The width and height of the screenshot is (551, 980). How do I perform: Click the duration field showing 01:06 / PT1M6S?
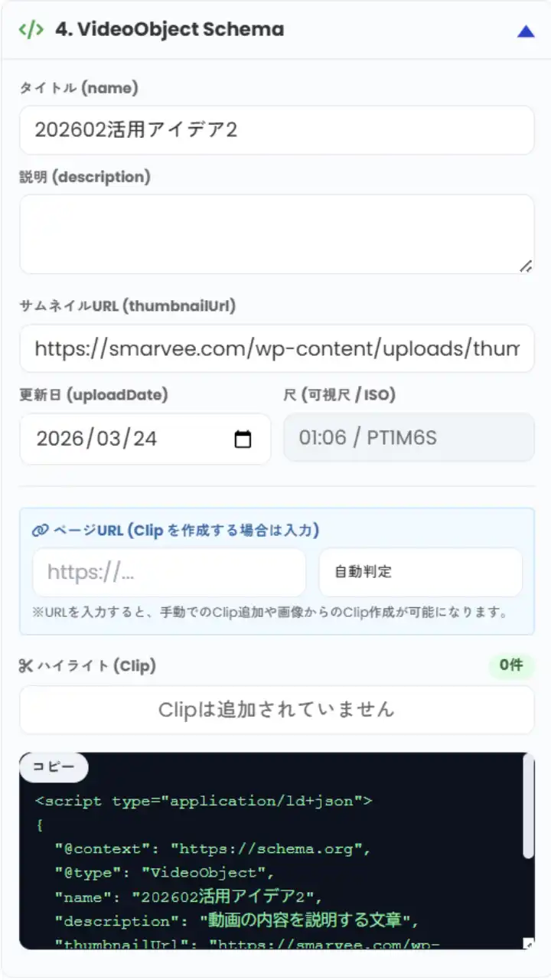pyautogui.click(x=409, y=438)
